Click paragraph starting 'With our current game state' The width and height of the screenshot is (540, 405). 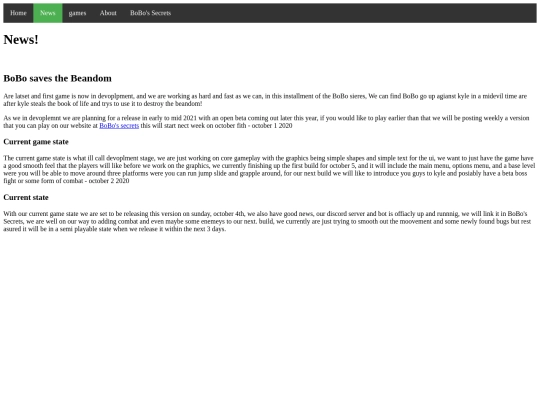(x=267, y=221)
